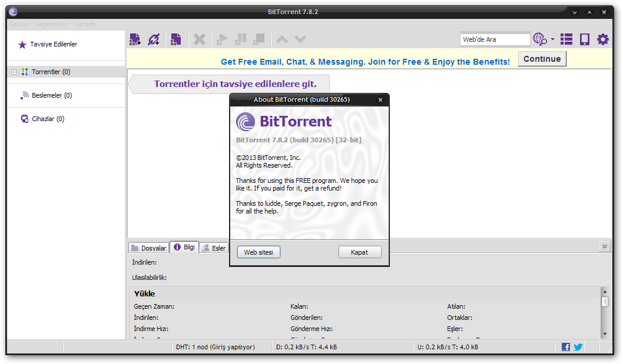Click the upload speed U: status entry

pos(448,347)
